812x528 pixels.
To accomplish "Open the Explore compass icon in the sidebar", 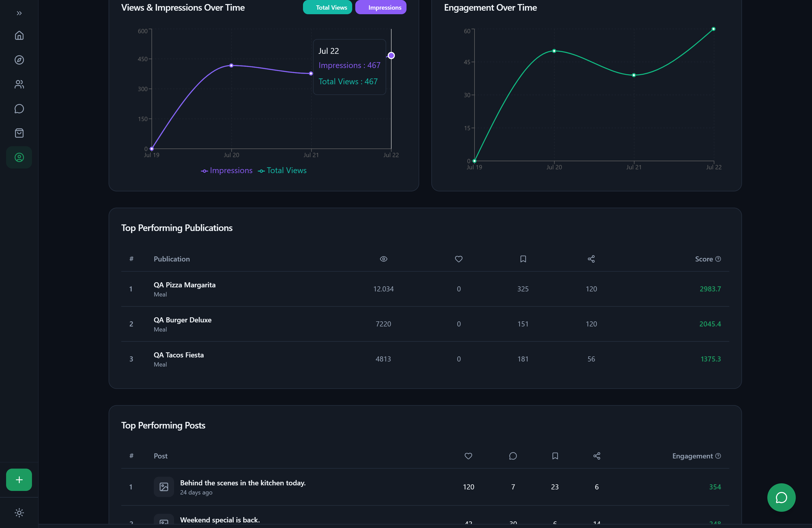I will (19, 60).
